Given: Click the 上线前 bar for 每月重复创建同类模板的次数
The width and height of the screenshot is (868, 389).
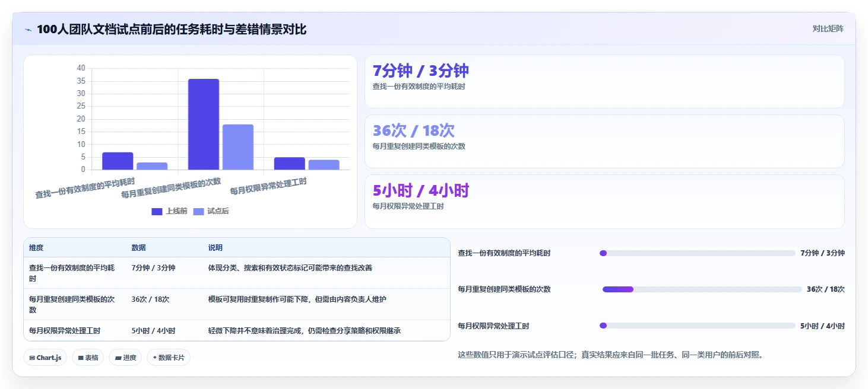Looking at the screenshot, I should click(x=204, y=125).
